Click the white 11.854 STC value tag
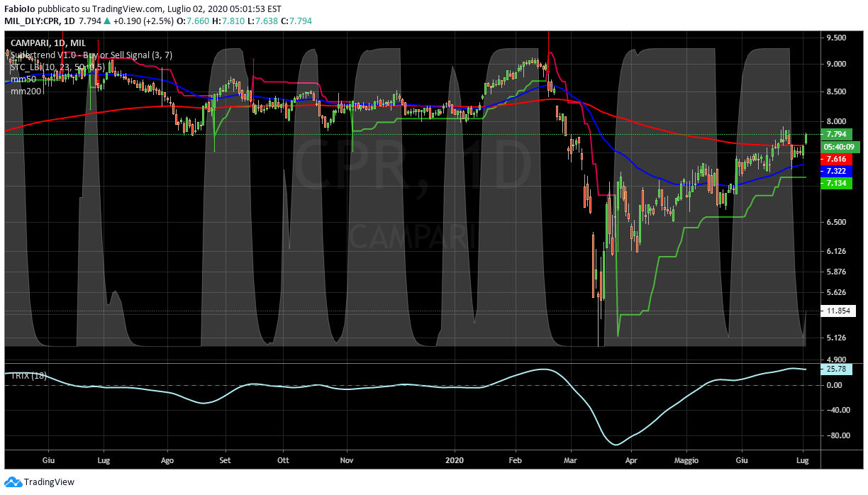This screenshot has width=868, height=495. pos(838,311)
